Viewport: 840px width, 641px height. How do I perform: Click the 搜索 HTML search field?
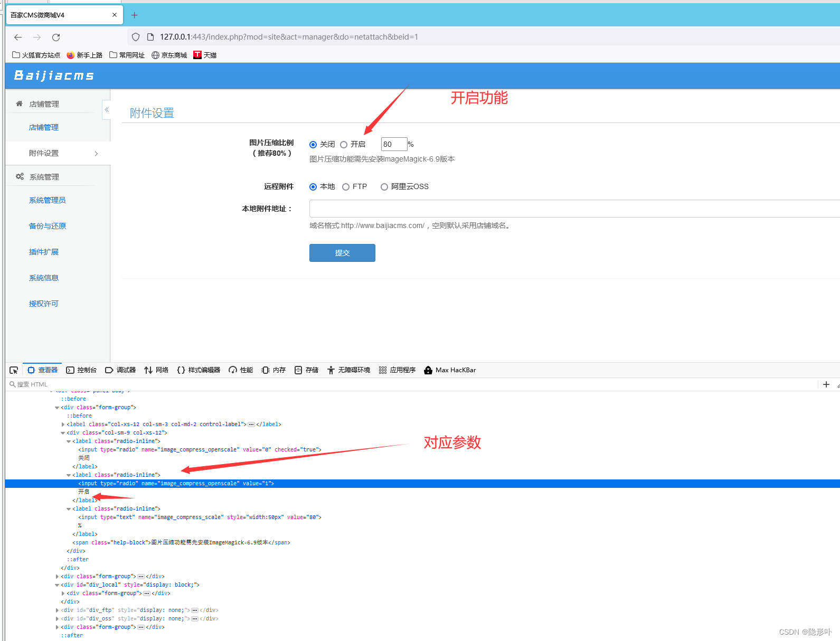(412, 384)
